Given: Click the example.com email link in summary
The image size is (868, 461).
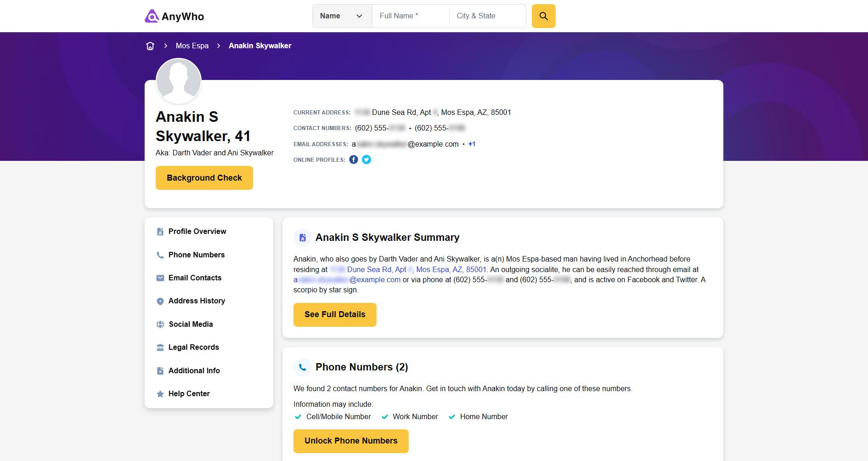Looking at the screenshot, I should click(347, 280).
